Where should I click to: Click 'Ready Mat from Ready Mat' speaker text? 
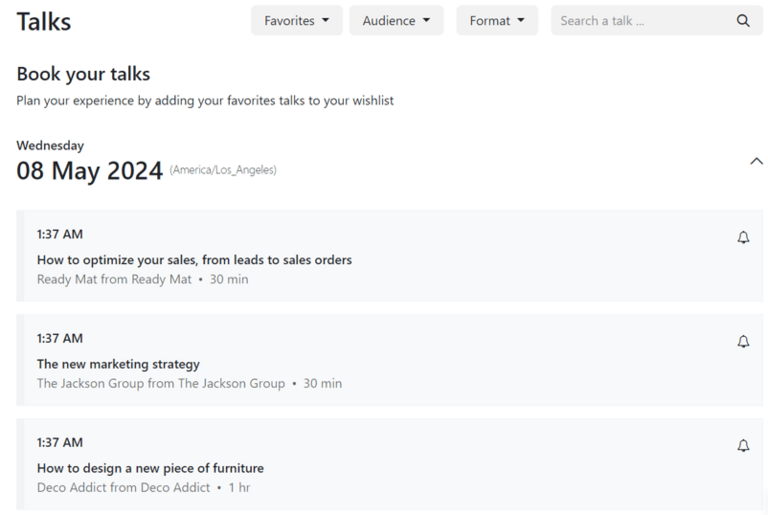pyautogui.click(x=114, y=280)
